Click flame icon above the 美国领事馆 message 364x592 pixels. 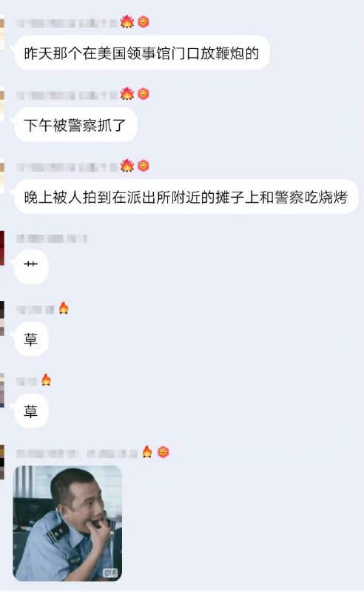(127, 21)
